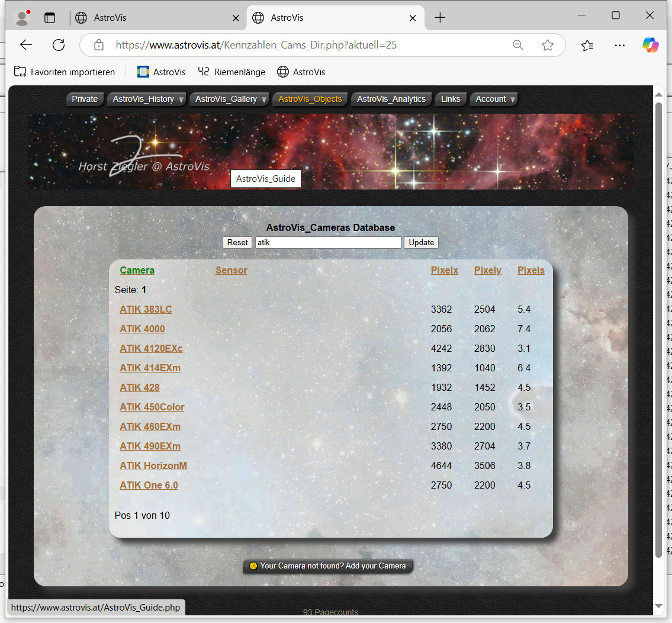672x623 pixels.
Task: Open browser settings and more menu
Action: (x=619, y=45)
